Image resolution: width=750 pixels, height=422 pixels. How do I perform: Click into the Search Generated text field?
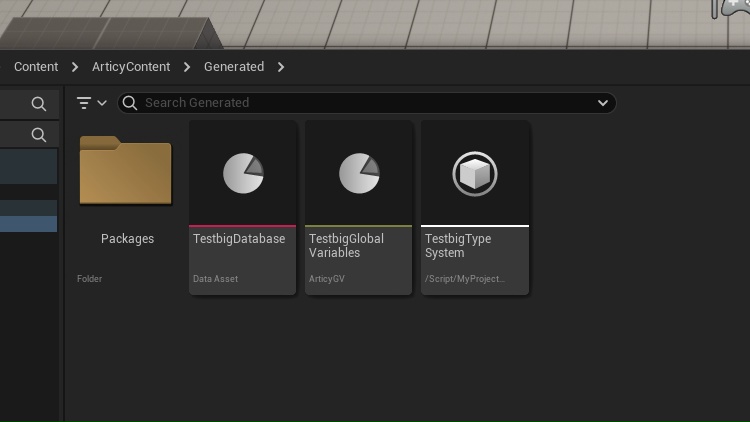[360, 103]
